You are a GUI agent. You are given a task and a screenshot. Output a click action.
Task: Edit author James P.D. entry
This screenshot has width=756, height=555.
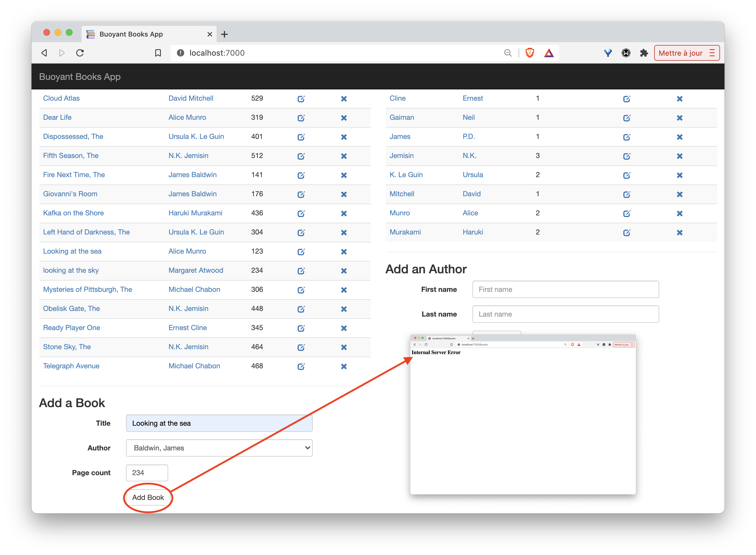[626, 137]
